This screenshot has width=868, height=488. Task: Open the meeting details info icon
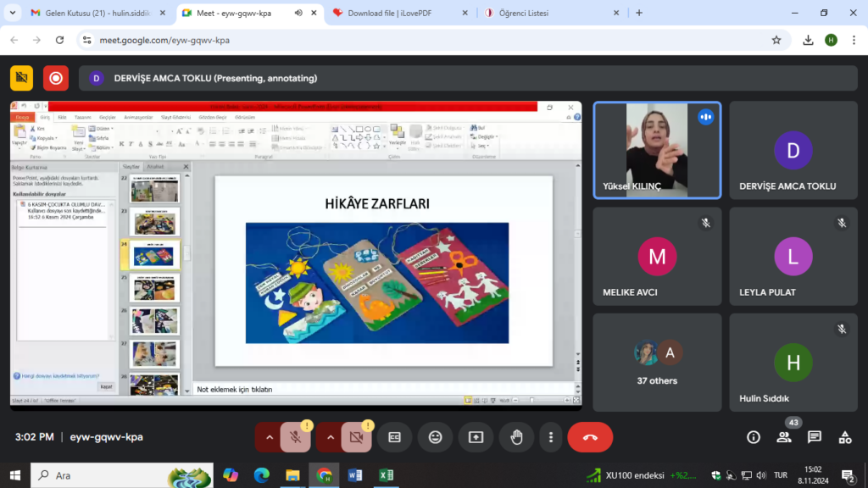(753, 437)
